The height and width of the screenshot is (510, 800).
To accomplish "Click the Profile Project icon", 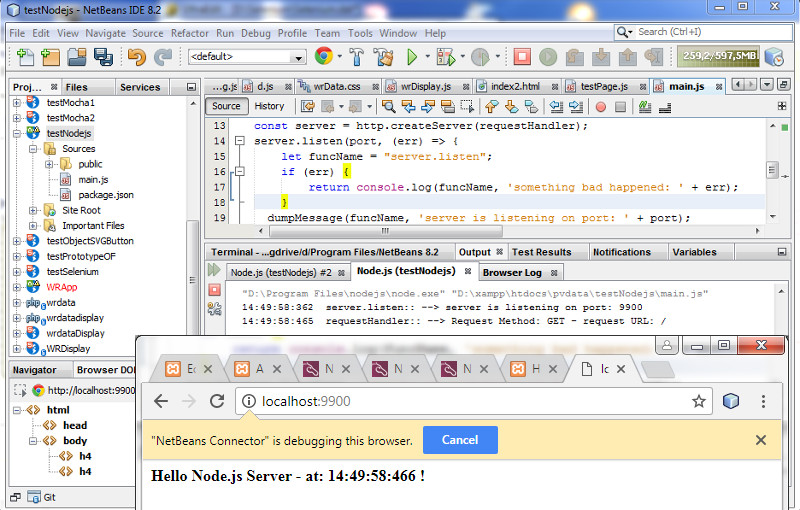I will [x=480, y=57].
